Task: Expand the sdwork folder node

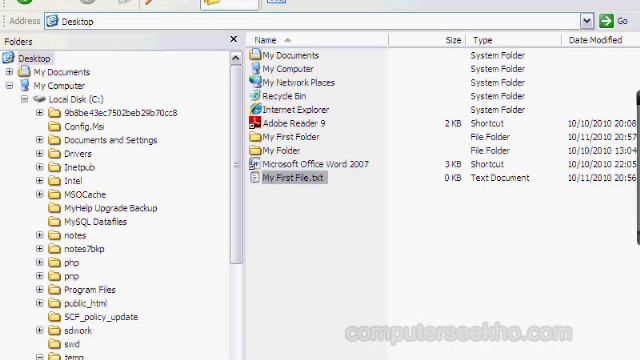Action: pos(40,330)
